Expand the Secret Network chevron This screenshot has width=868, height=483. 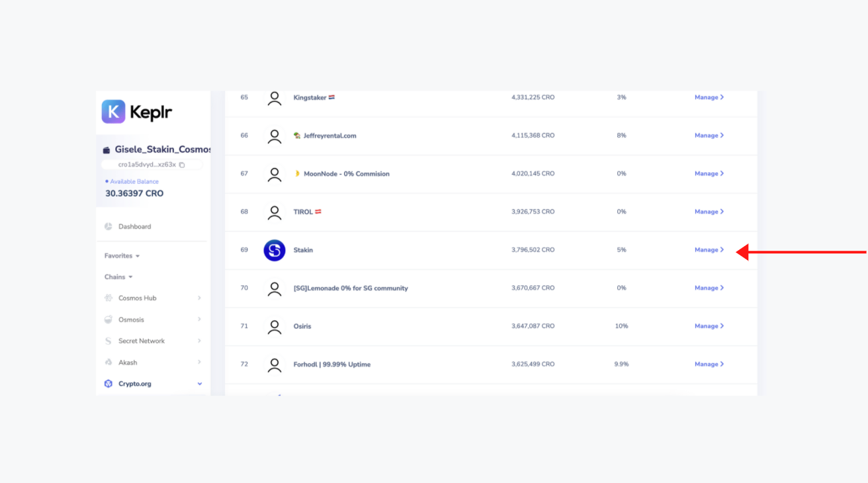tap(199, 341)
